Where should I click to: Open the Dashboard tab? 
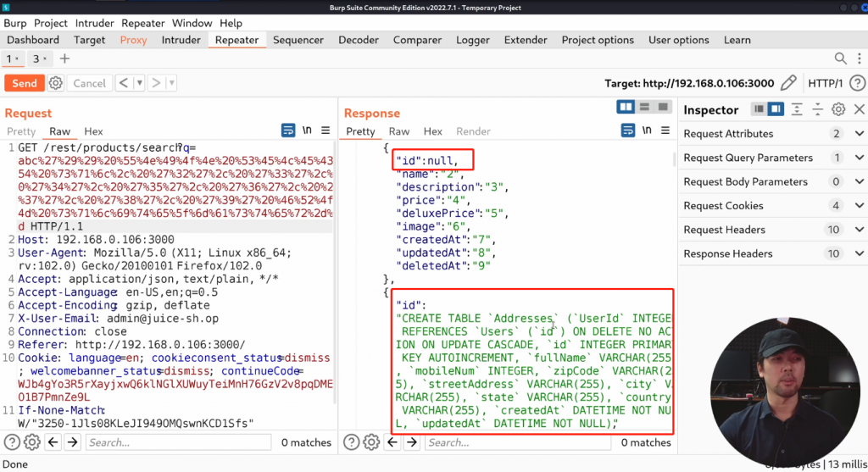pyautogui.click(x=33, y=40)
